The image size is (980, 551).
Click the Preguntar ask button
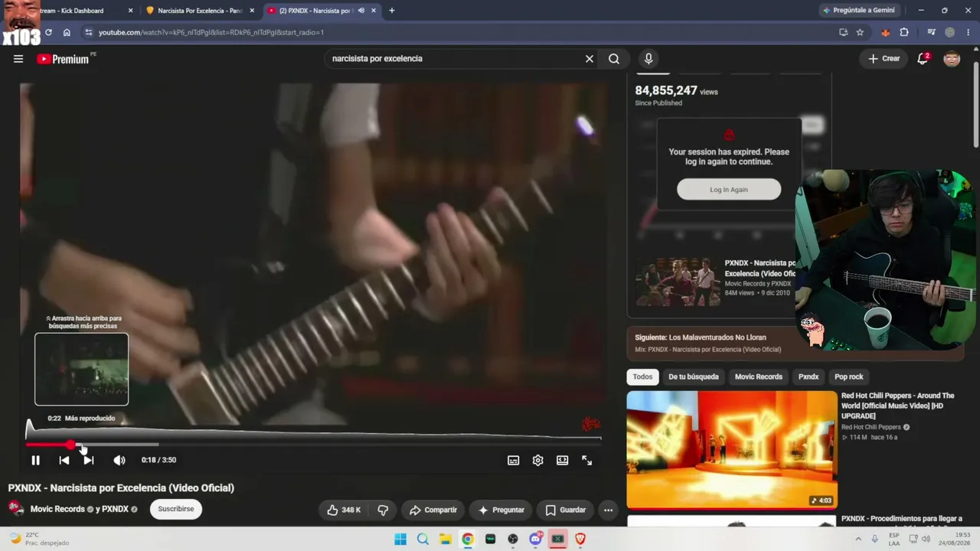pos(501,510)
